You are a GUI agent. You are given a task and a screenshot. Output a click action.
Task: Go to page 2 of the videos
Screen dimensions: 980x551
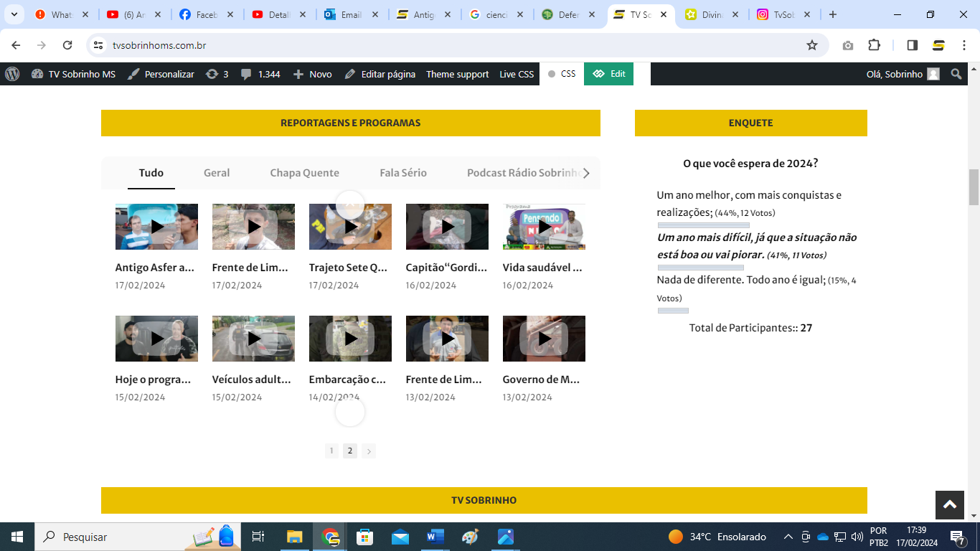[350, 451]
